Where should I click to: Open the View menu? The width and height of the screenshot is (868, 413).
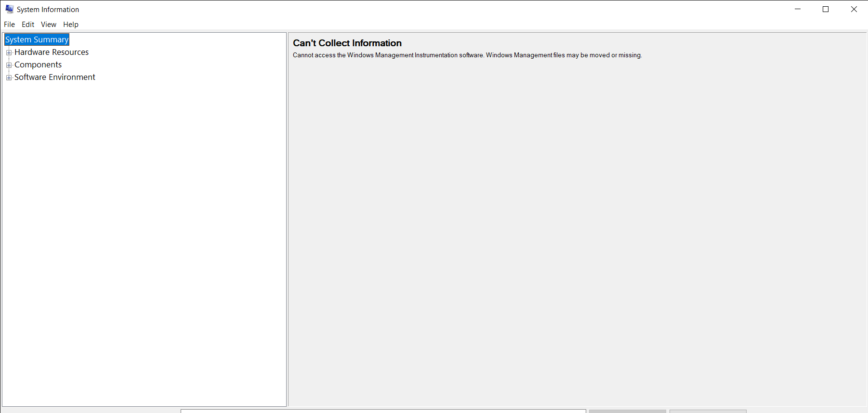(x=49, y=25)
